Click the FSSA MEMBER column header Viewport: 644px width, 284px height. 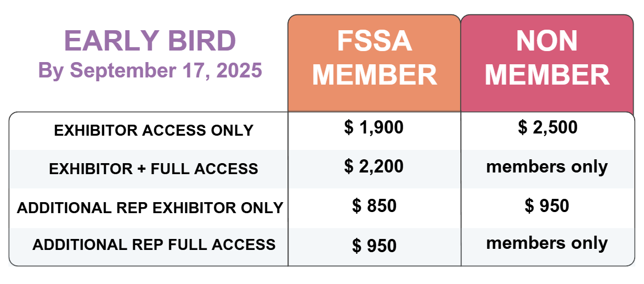[x=374, y=63]
